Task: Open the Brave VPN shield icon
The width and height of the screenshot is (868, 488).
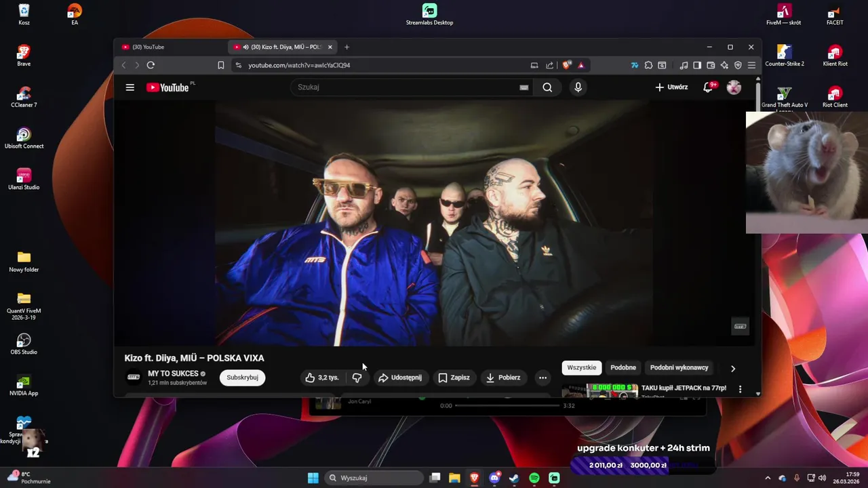Action: 738,65
